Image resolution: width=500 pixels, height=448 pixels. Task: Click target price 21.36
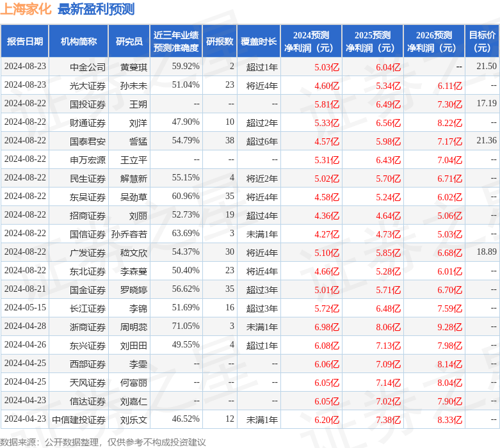[487, 140]
